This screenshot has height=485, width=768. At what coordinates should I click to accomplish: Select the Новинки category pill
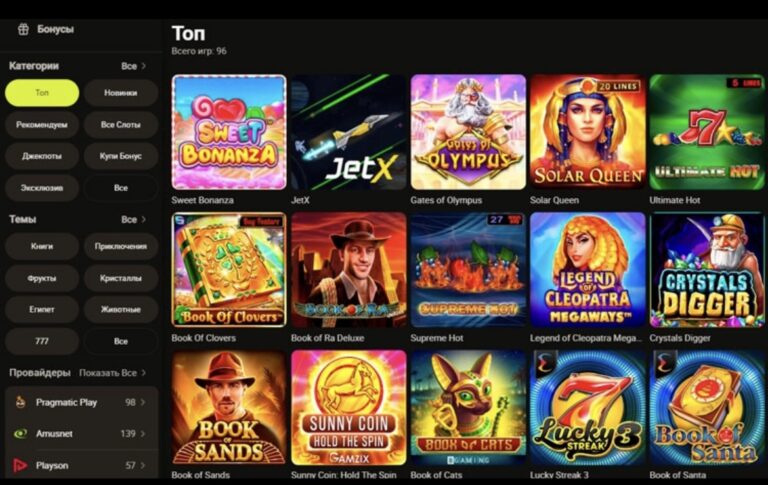click(x=121, y=93)
